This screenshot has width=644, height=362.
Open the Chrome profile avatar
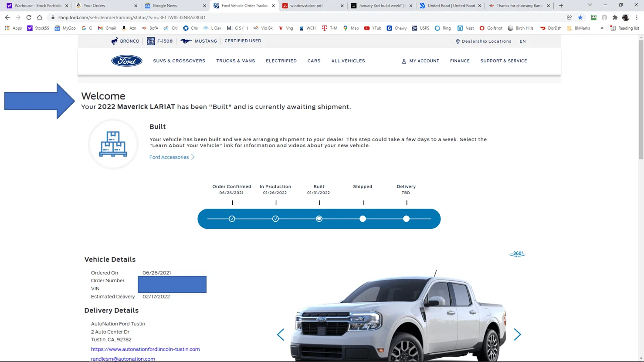coord(626,17)
